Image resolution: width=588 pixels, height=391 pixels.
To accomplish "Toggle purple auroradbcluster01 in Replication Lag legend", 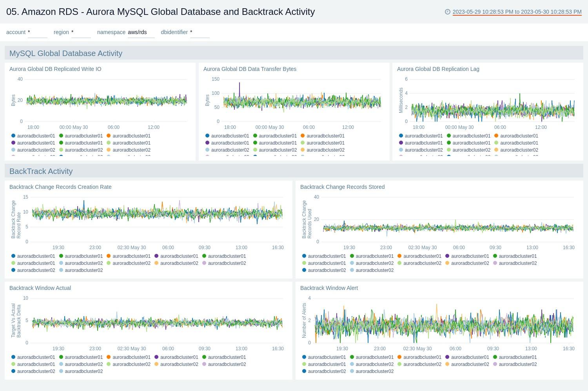I will point(421,143).
